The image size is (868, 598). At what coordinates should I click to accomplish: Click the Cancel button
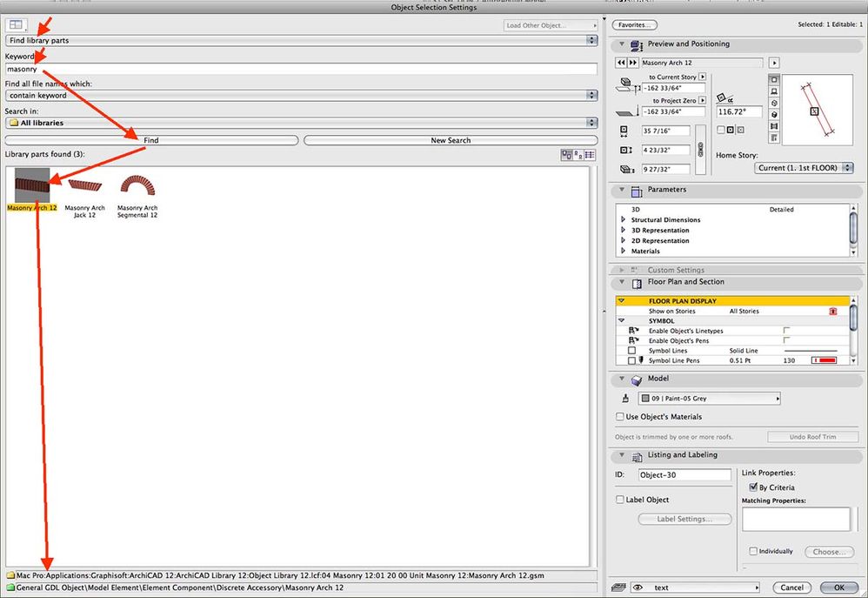792,588
